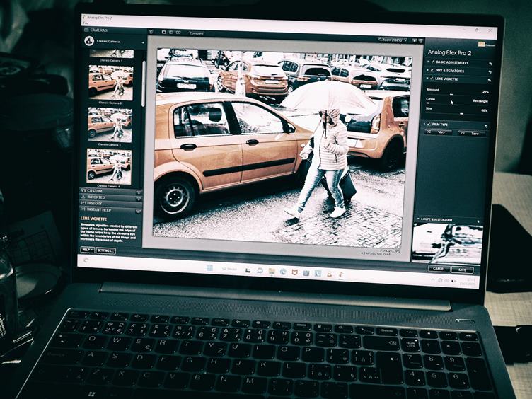The height and width of the screenshot is (399, 532).
Task: Open the chat app from the taskbar
Action: [260, 270]
